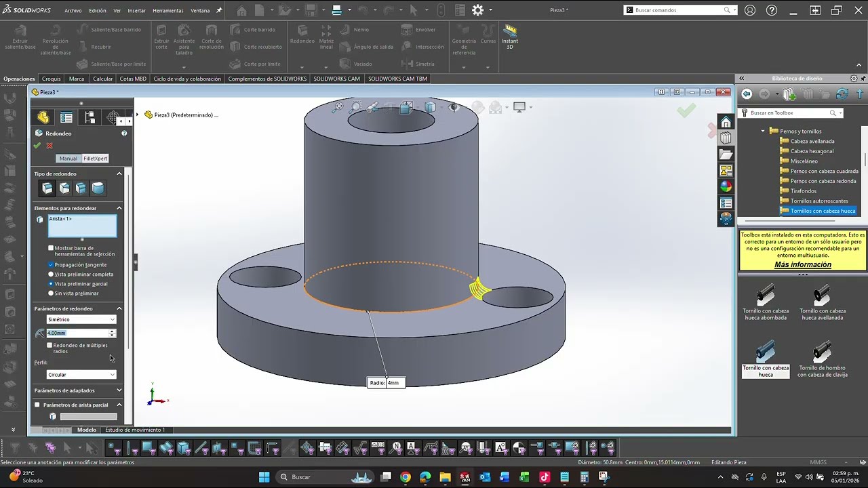
Task: Open the Custom Properties task pane tab
Action: pos(726,203)
